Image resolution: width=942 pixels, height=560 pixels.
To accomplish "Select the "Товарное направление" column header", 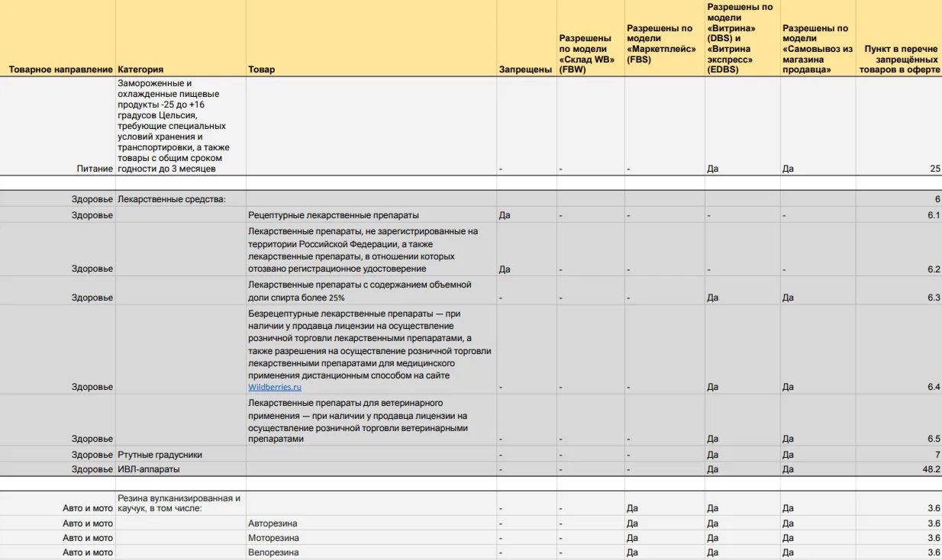I will [x=60, y=69].
